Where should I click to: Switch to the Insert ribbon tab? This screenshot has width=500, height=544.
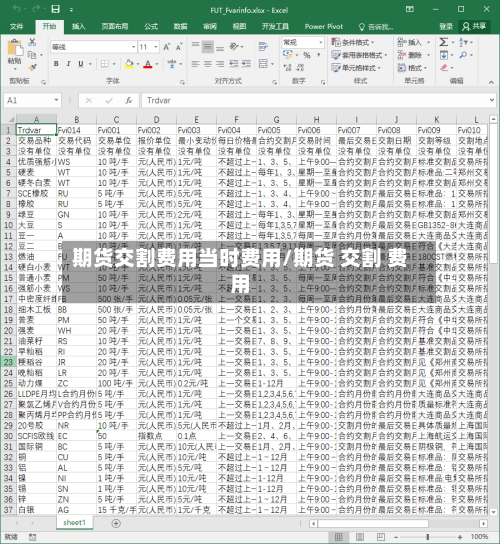coord(78,26)
